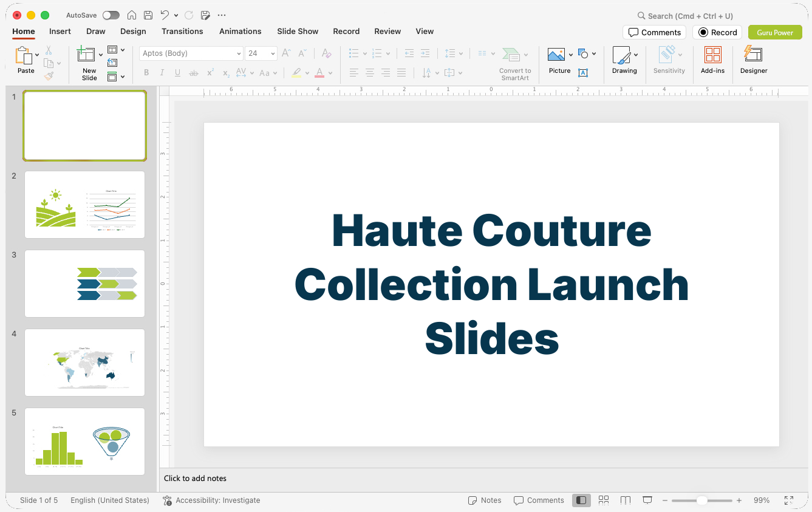Increase the list indent level
Screen dimensions: 812x512
click(425, 53)
